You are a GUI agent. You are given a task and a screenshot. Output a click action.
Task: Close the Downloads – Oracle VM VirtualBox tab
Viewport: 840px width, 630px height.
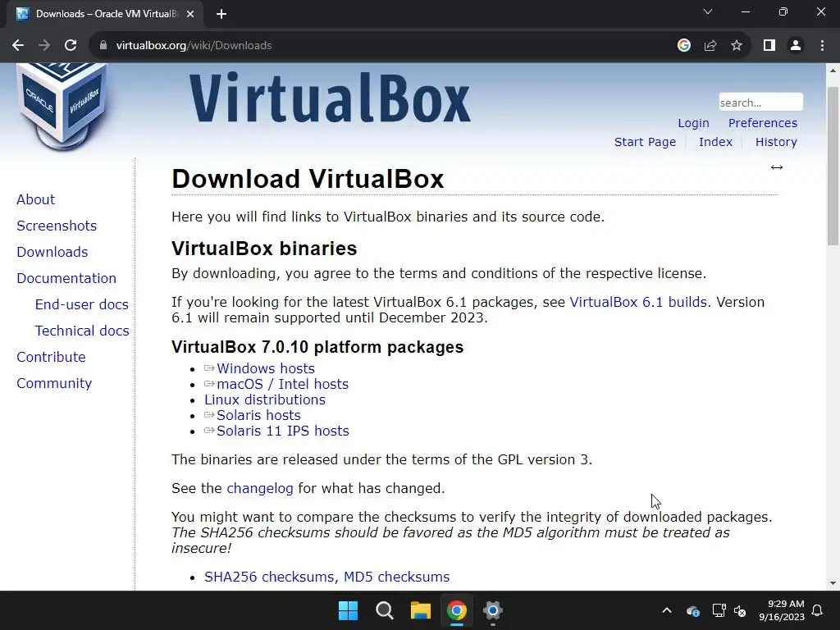190,14
